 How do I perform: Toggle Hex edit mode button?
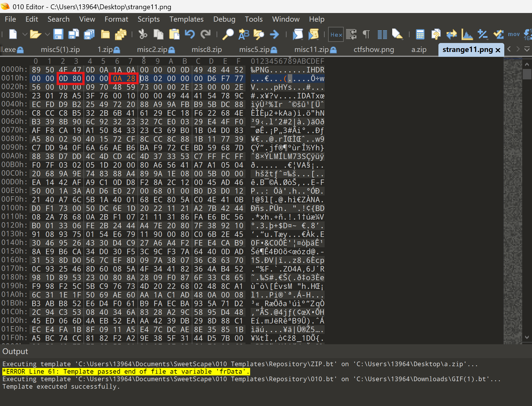[336, 35]
